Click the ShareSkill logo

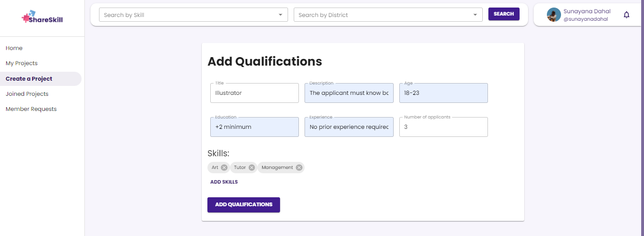coord(42,18)
